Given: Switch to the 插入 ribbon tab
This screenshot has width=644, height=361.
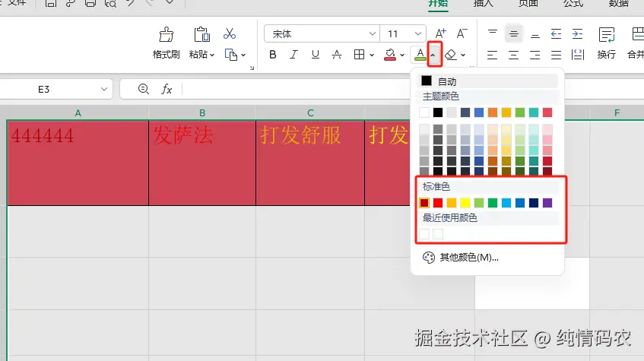Looking at the screenshot, I should coord(483,4).
